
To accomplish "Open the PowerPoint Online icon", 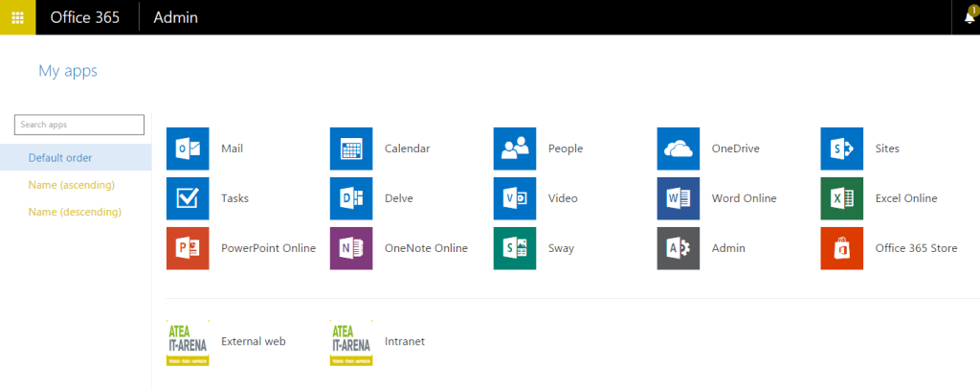I will (188, 248).
